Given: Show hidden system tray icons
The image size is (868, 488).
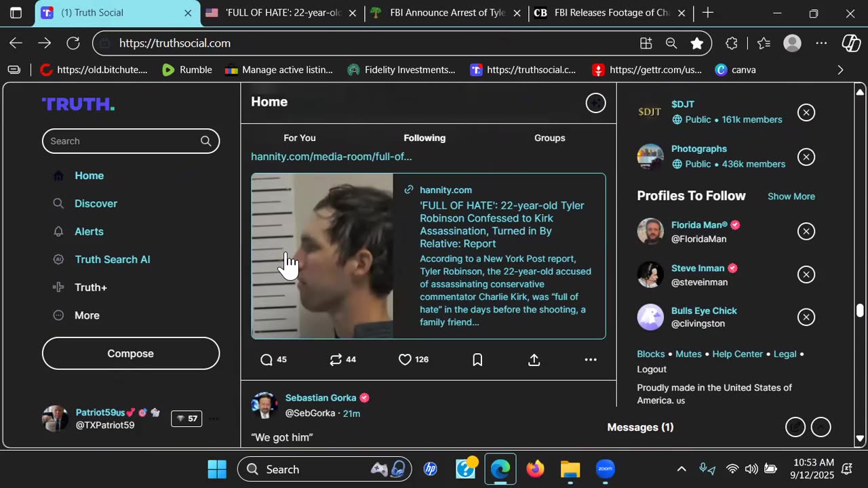Looking at the screenshot, I should pos(682,469).
